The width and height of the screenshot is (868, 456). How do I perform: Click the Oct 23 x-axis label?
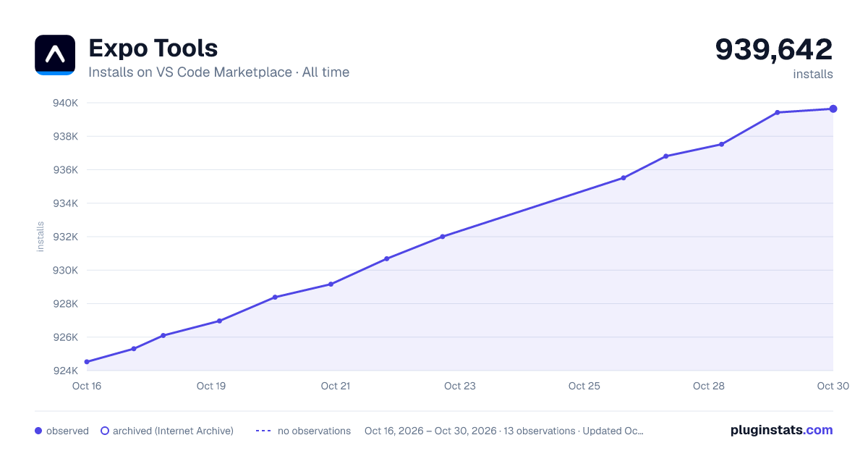coord(460,386)
